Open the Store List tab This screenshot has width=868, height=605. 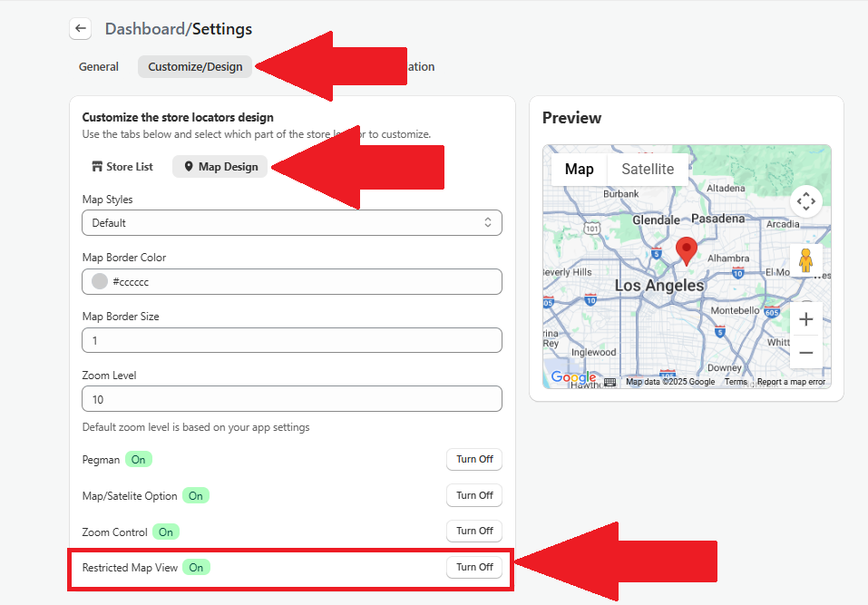click(x=122, y=167)
